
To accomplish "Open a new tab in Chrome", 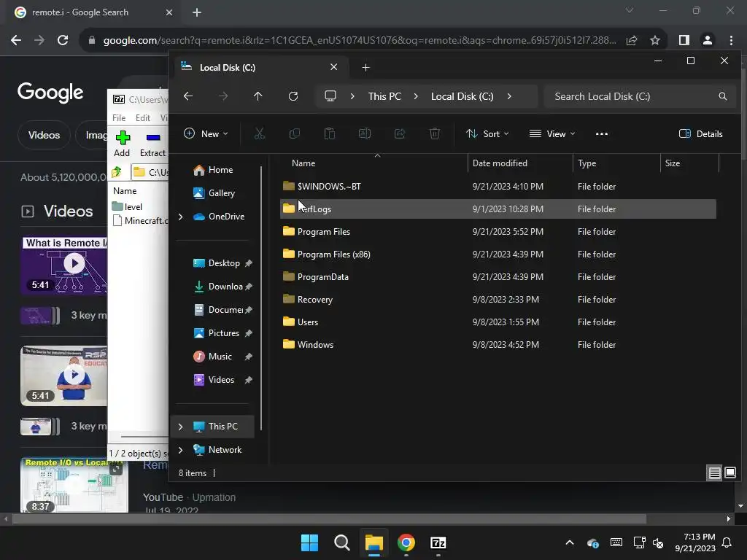I will pos(197,12).
